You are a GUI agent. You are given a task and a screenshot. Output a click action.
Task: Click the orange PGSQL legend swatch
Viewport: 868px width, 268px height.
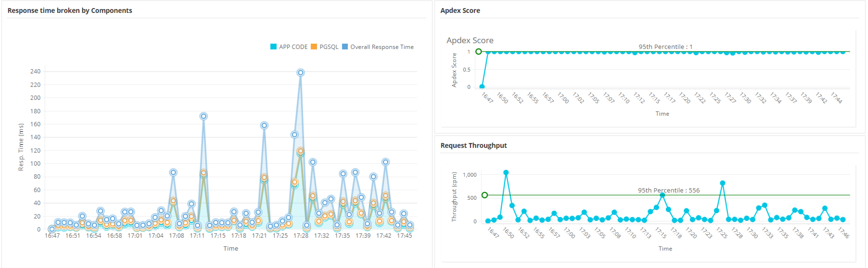click(314, 47)
